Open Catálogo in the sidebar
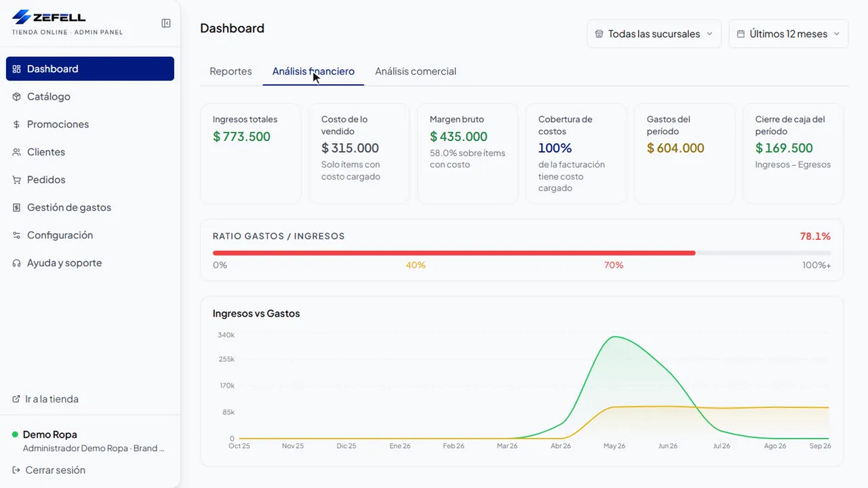The image size is (868, 488). coord(90,97)
